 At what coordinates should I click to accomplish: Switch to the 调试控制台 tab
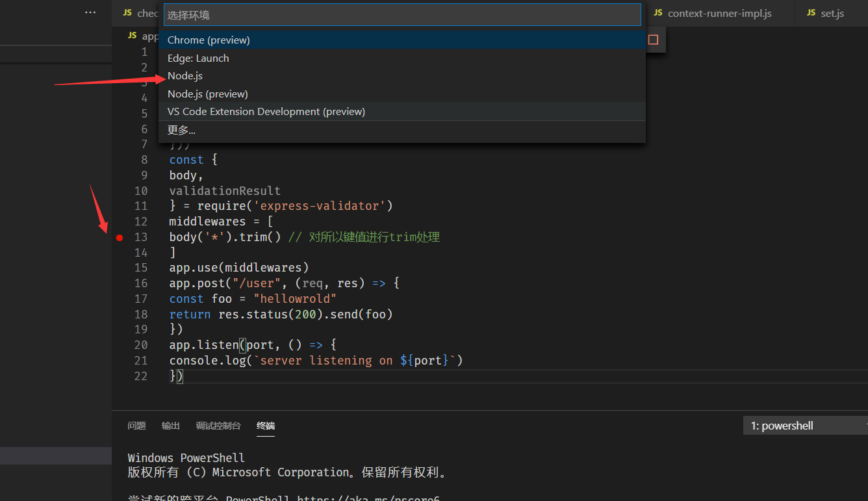pos(218,426)
